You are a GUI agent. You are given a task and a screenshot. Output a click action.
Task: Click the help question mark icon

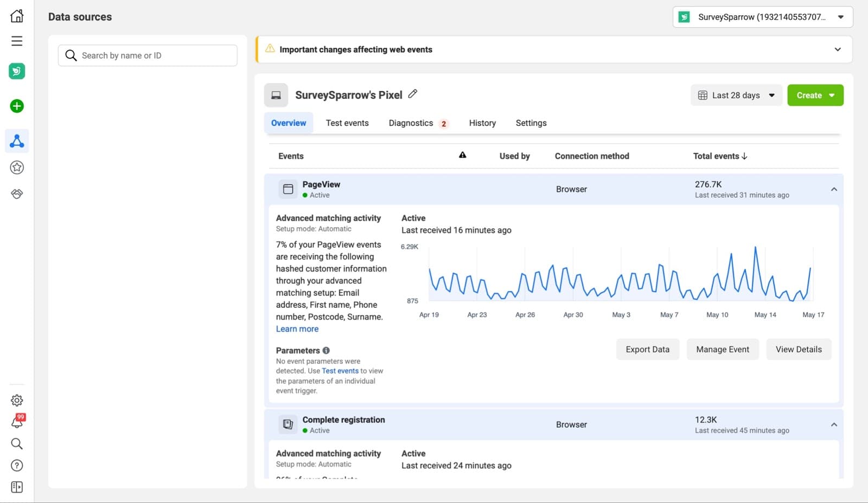(x=17, y=466)
